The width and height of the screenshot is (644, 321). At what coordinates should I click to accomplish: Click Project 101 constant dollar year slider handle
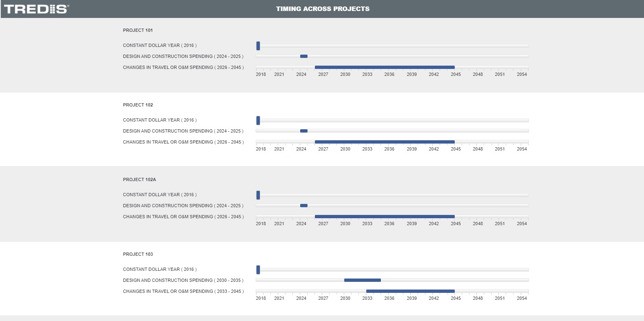[x=258, y=46]
